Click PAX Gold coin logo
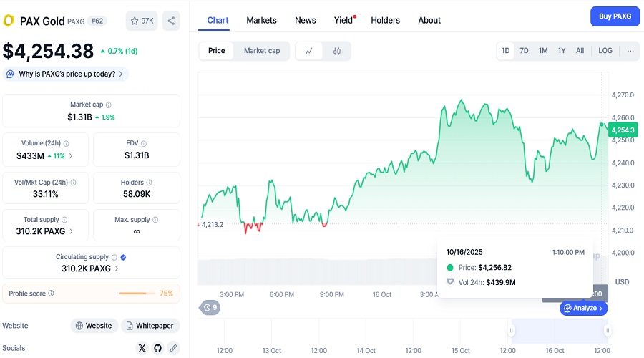Viewport: 644px width, 358px height. coord(9,21)
